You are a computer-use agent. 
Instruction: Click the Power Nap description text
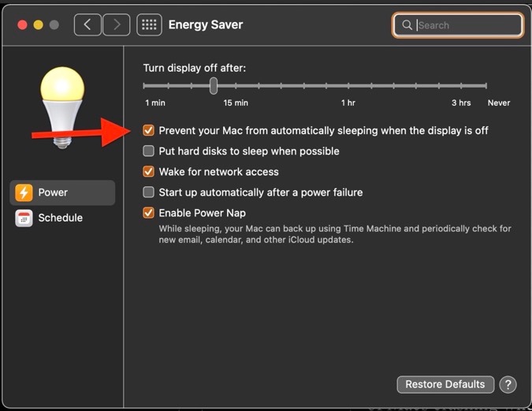point(335,234)
